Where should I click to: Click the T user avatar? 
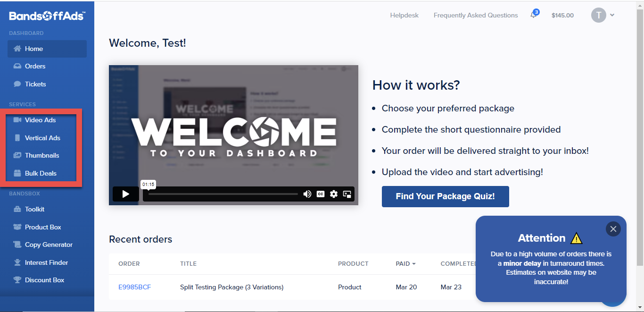coord(598,15)
